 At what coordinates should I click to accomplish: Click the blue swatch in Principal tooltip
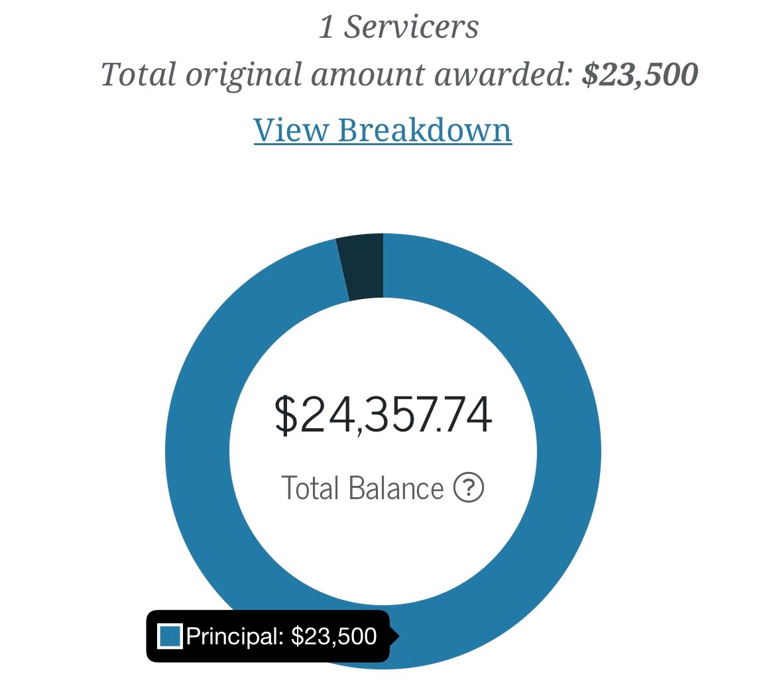click(170, 636)
